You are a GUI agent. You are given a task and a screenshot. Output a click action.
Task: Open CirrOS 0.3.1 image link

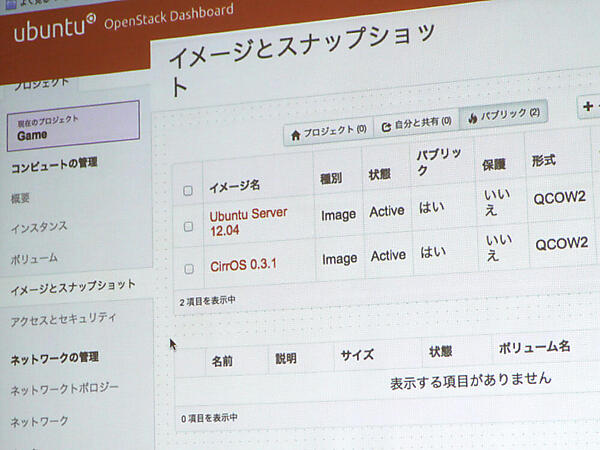243,265
